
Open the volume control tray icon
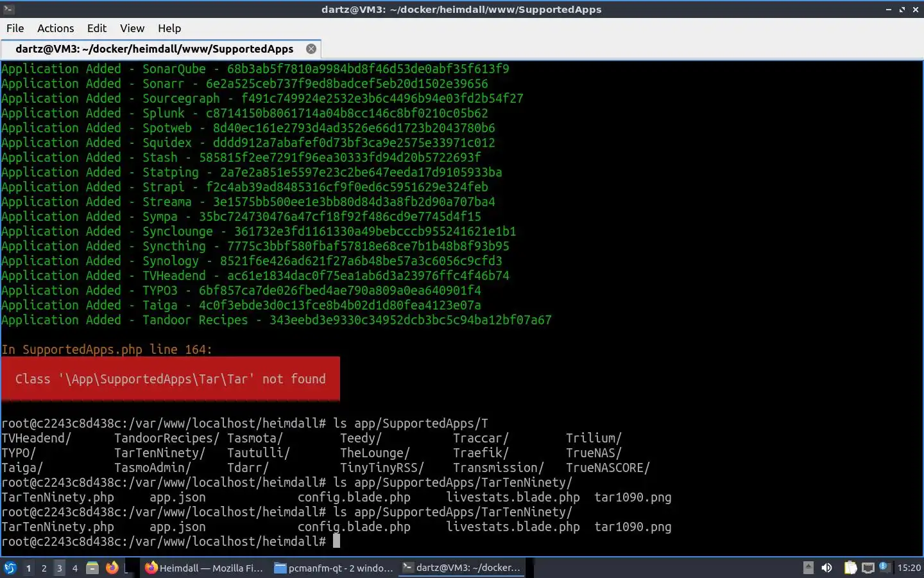tap(827, 568)
